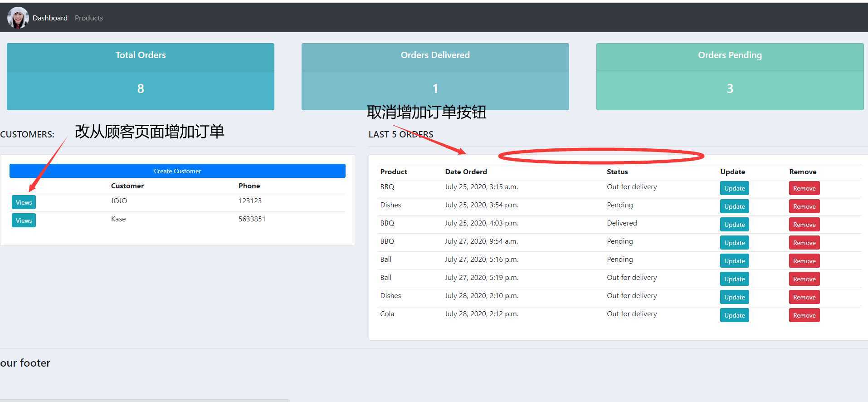Select the date July 25, 2020, 3:54 p.m.

point(482,205)
